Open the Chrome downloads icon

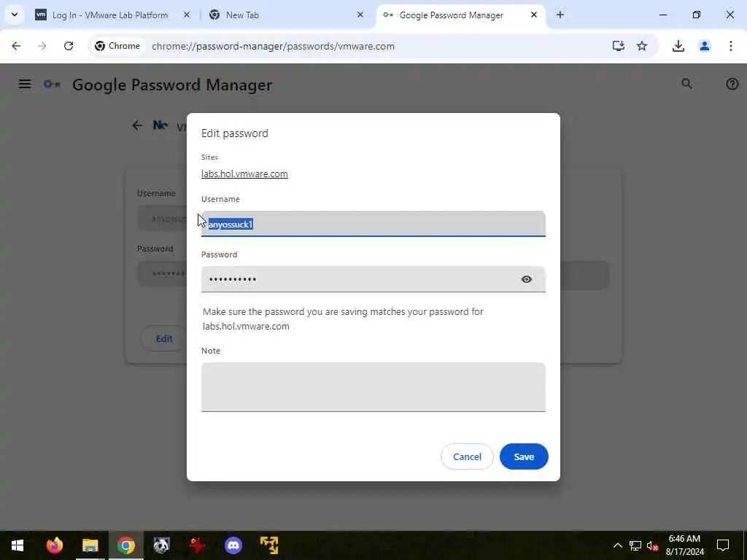pos(678,46)
